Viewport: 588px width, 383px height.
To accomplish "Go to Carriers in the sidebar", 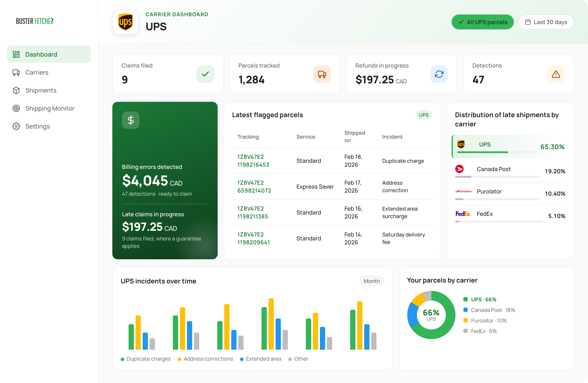I will coord(49,72).
